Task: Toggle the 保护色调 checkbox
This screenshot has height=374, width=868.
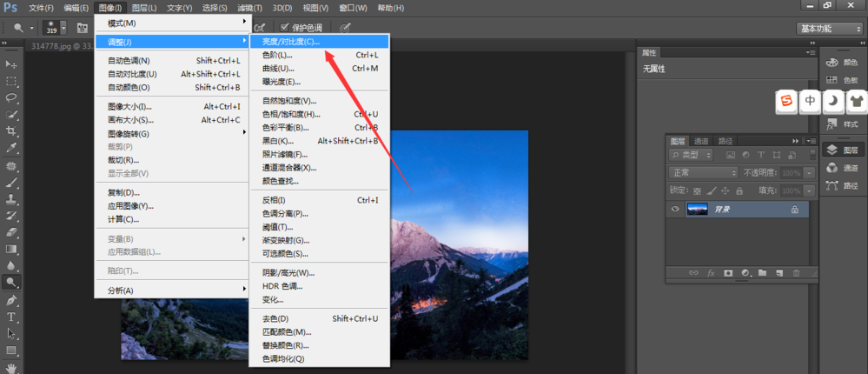Action: pos(285,27)
